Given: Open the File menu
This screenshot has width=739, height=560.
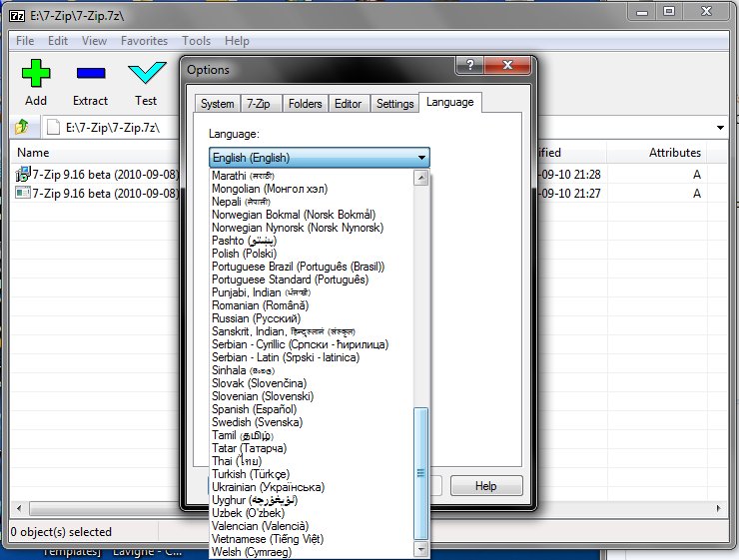Looking at the screenshot, I should (25, 41).
